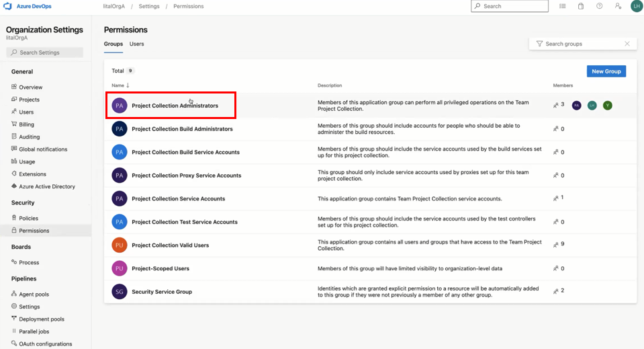
Task: Click the Project-Scoped Users PU avatar
Action: (x=119, y=268)
